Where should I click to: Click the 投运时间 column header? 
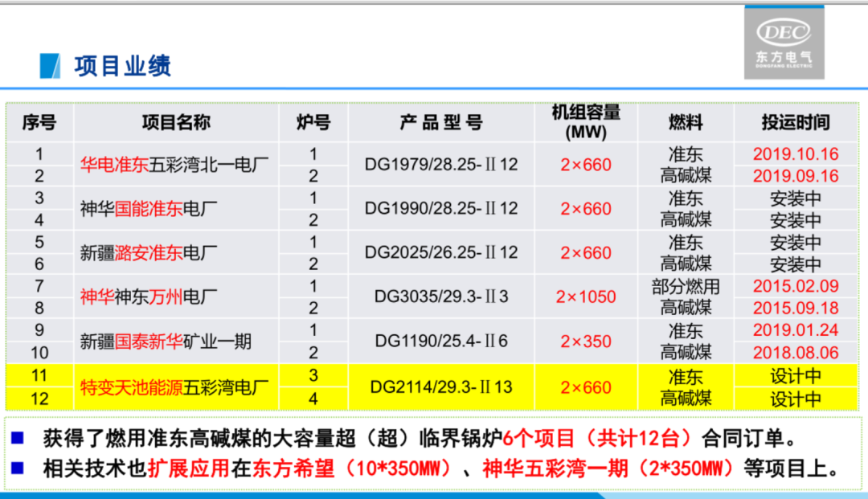(x=796, y=122)
